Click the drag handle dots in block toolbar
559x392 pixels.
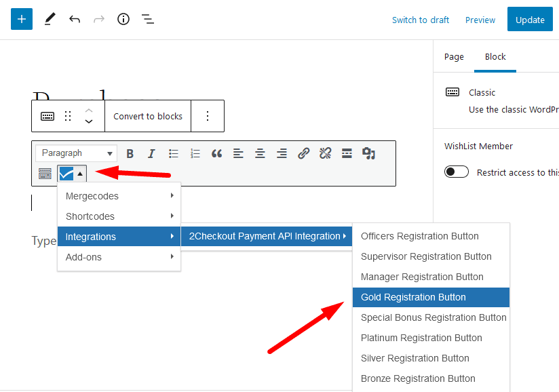[68, 116]
